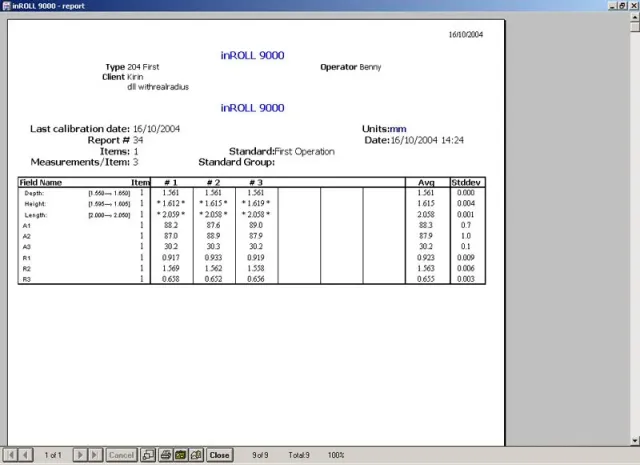Viewport: 640px width, 465px height.
Task: Click the flagged Height value '* 1.619 *'
Action: pos(256,203)
